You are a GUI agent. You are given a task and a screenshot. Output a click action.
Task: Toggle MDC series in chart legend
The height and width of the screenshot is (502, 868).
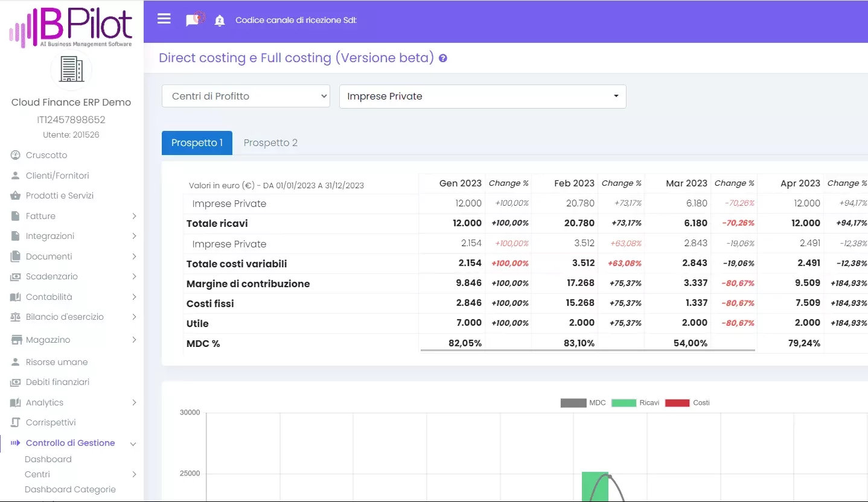click(x=582, y=402)
